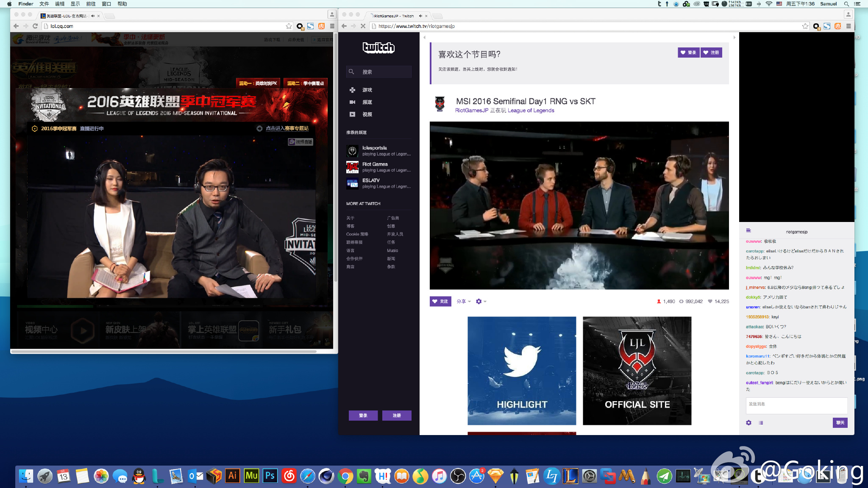Viewport: 868px width, 488px height.
Task: Send chat with 聊天 button
Action: pos(840,423)
